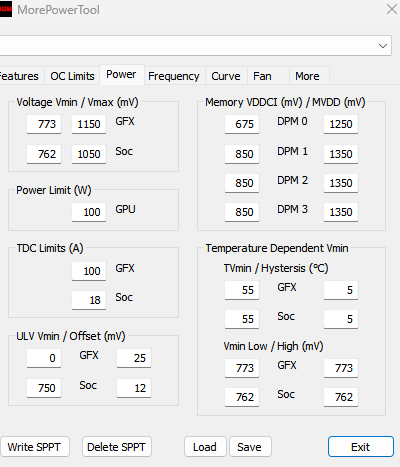Image resolution: width=400 pixels, height=467 pixels.
Task: Click the MorePowerTool app icon in the title bar
Action: pos(6,9)
